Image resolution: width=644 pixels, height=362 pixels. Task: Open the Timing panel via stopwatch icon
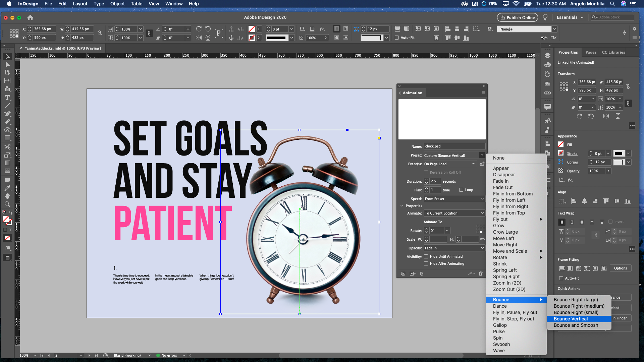[422, 274]
